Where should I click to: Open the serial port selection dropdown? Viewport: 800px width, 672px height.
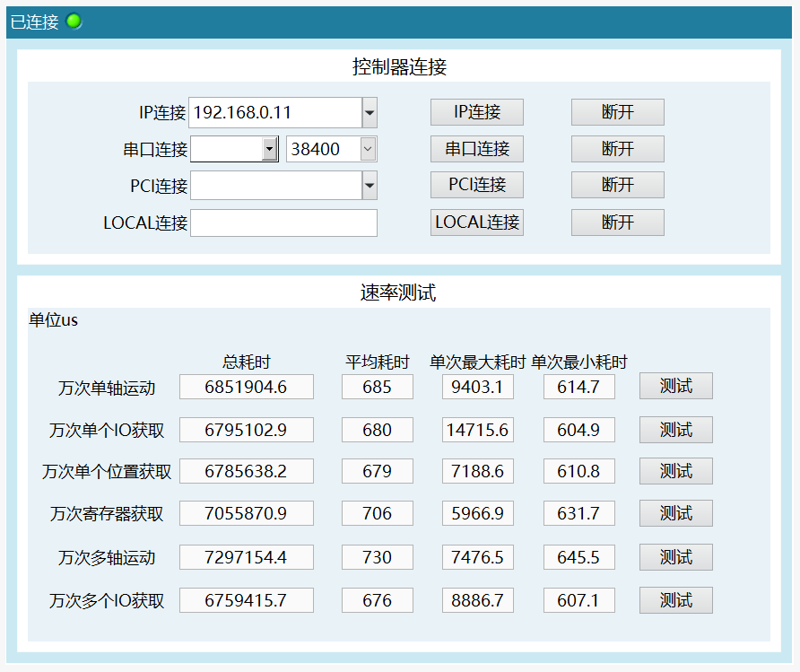coord(269,149)
